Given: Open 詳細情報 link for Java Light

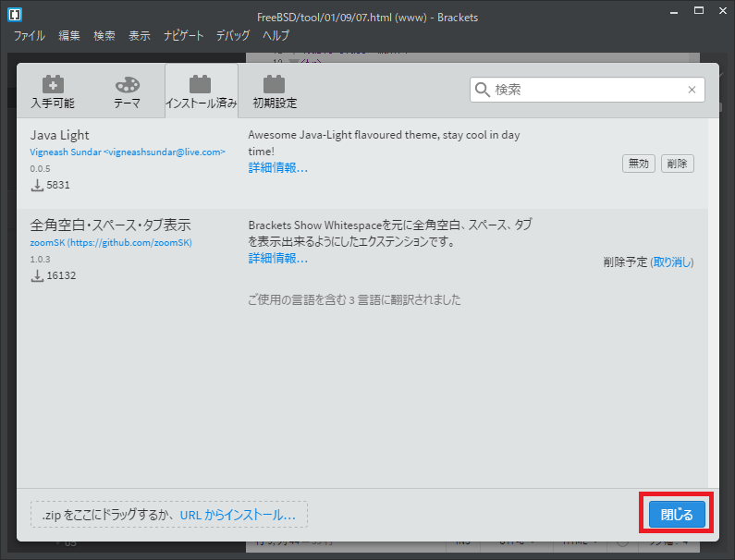Looking at the screenshot, I should tap(278, 168).
